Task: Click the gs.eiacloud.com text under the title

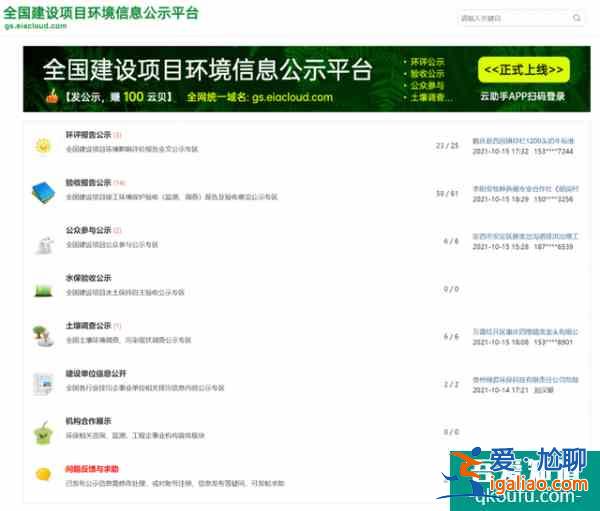Action: (36, 26)
